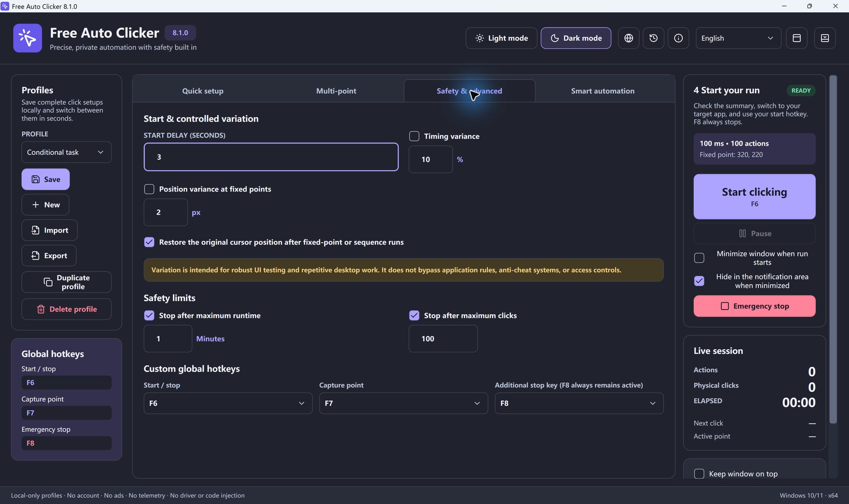The height and width of the screenshot is (504, 849).
Task: Enable Position variance at fixed points
Action: click(149, 189)
